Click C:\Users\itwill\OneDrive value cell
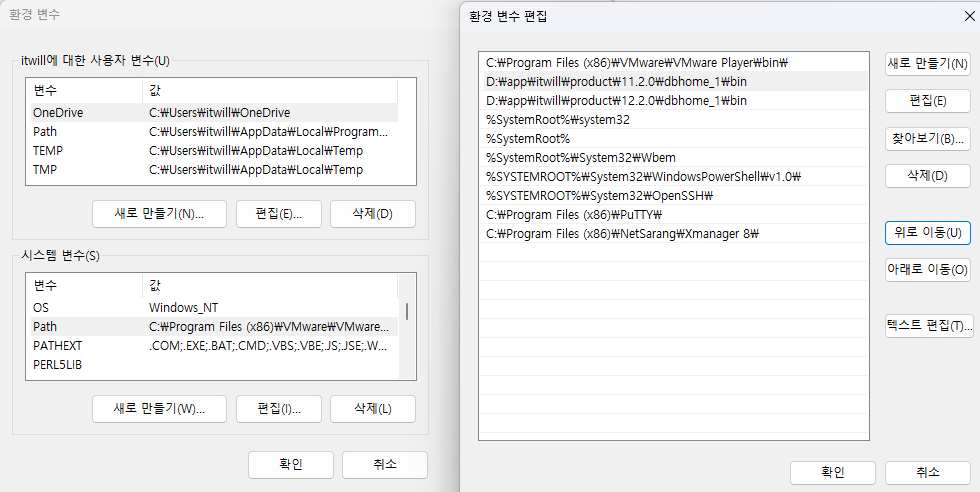 (219, 113)
